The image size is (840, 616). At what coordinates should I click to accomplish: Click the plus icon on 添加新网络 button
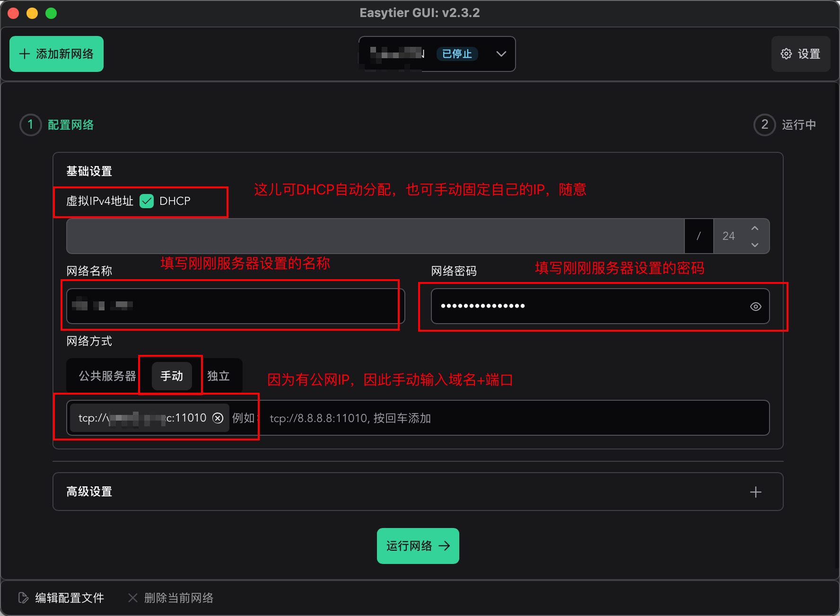coord(24,53)
